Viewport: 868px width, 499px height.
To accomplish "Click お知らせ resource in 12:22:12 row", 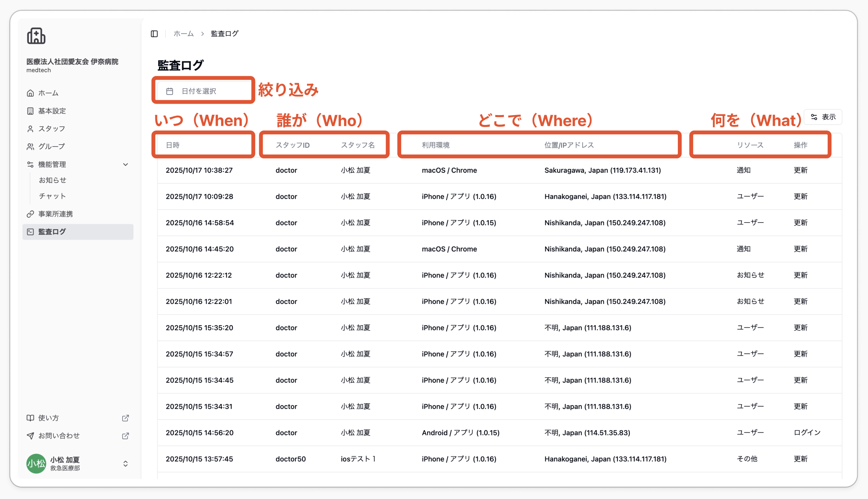I will (750, 275).
